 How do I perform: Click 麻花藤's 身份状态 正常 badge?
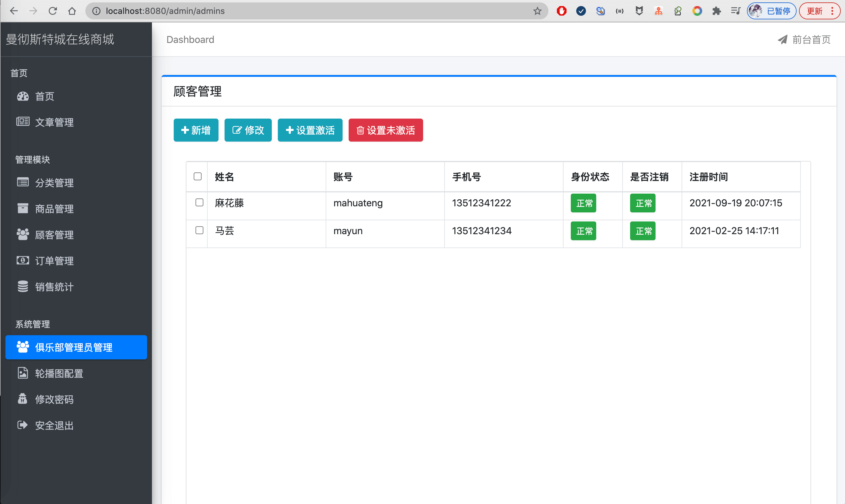[584, 203]
